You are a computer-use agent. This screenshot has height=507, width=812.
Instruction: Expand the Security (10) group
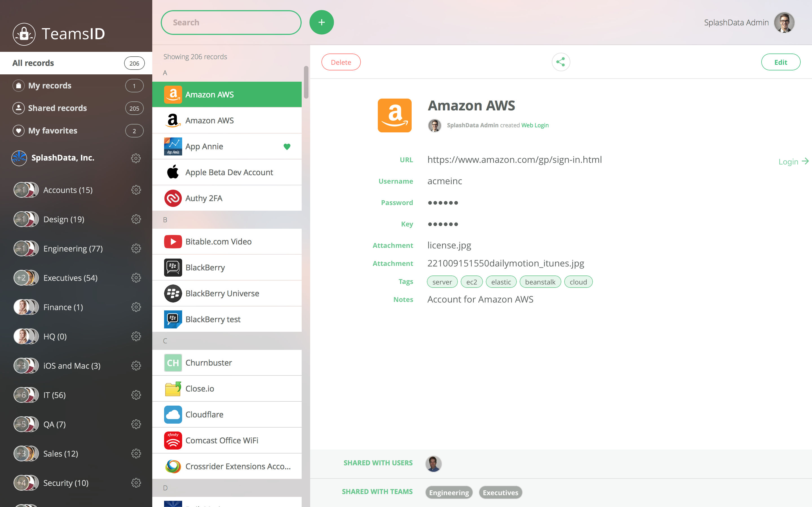tap(66, 482)
